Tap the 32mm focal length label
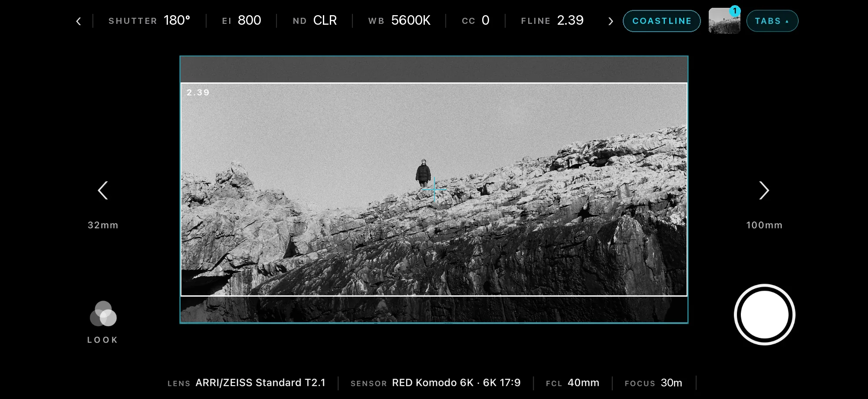The image size is (868, 399). point(103,225)
